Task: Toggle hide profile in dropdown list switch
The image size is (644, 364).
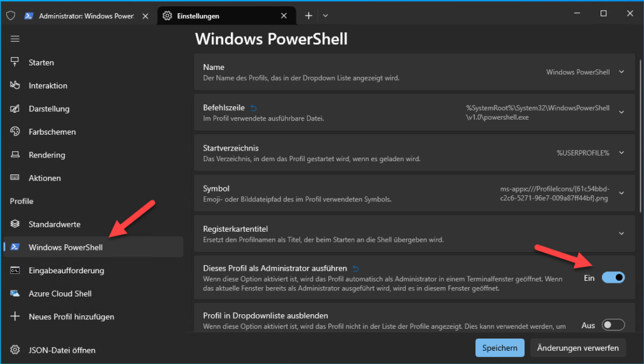Action: [x=613, y=325]
